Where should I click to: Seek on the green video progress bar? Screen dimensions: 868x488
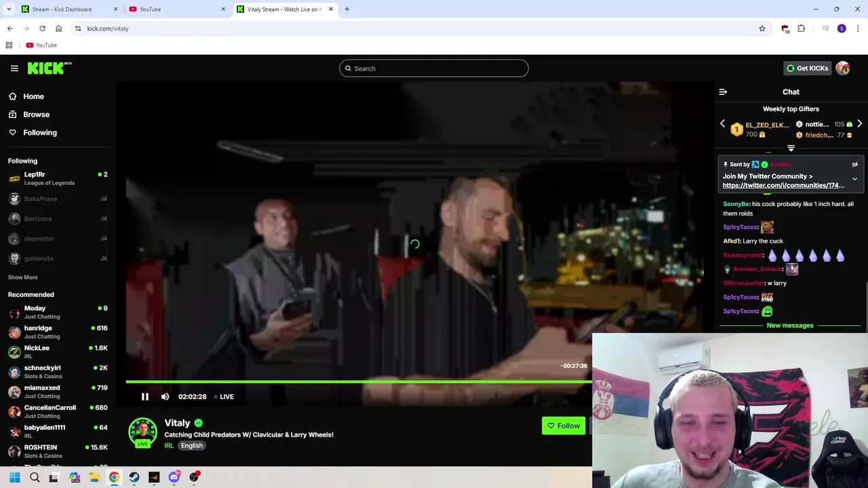coord(358,382)
